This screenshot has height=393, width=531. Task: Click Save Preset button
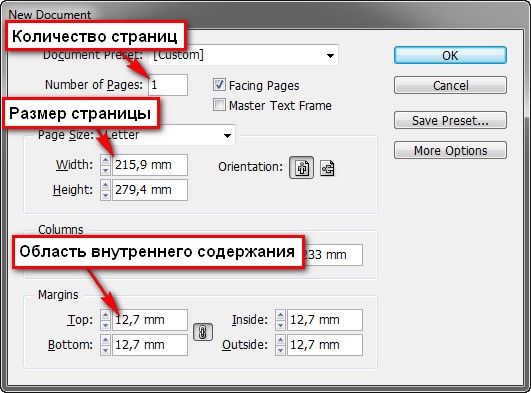[450, 120]
